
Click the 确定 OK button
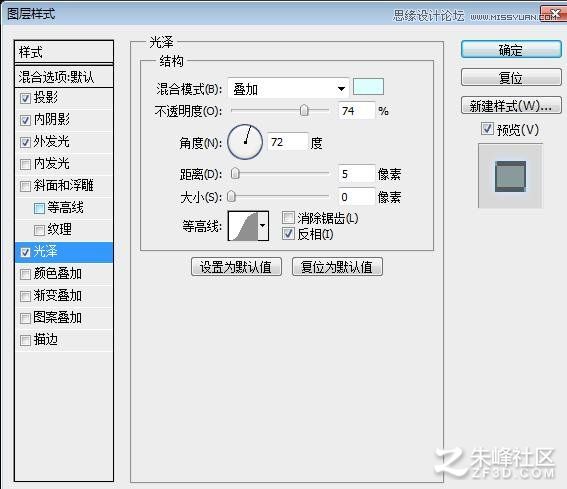pyautogui.click(x=511, y=50)
